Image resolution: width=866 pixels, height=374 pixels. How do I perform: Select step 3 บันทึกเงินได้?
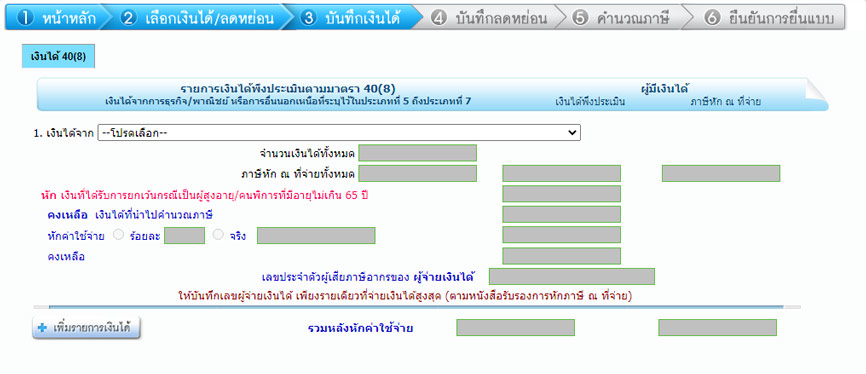353,18
